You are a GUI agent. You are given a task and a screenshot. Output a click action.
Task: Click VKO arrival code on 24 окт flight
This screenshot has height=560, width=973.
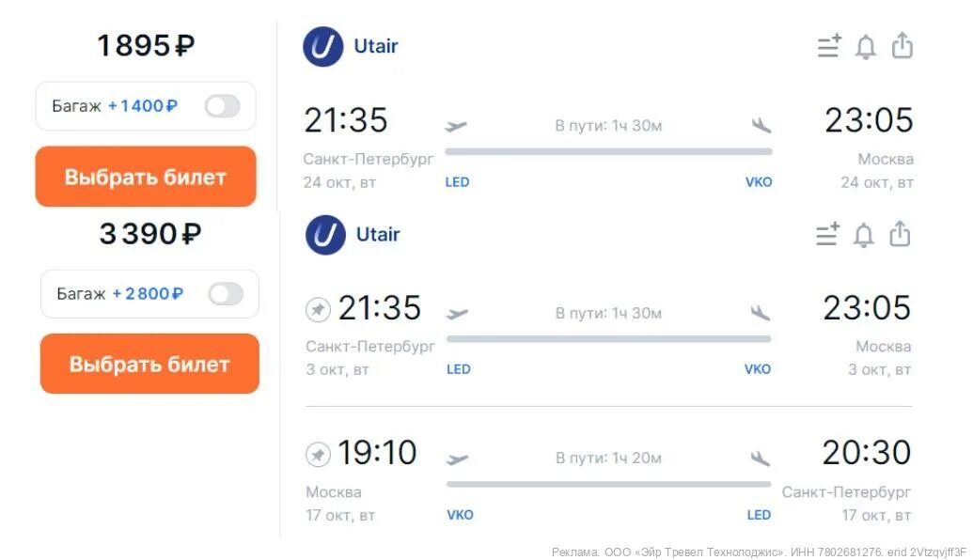click(x=759, y=182)
